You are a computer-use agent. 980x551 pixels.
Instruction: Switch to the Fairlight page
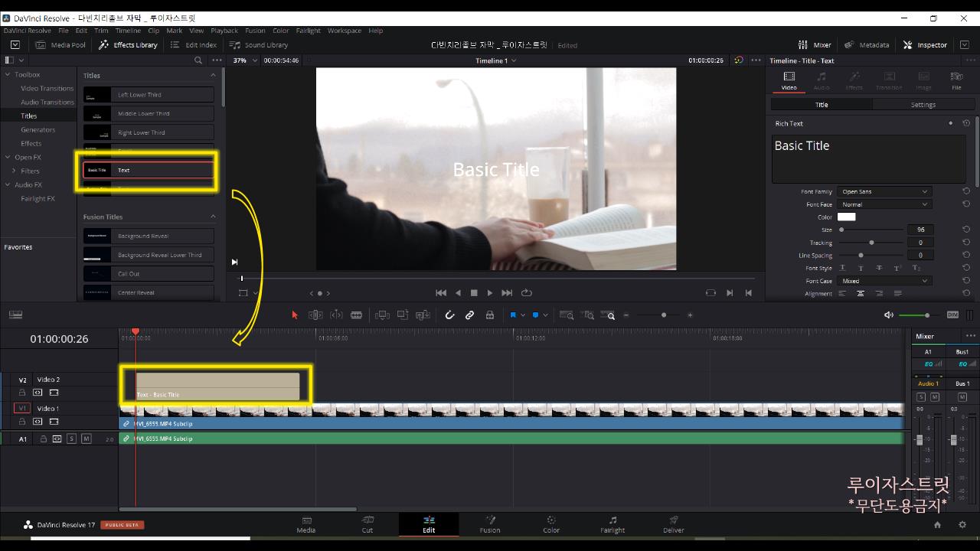[x=612, y=524]
